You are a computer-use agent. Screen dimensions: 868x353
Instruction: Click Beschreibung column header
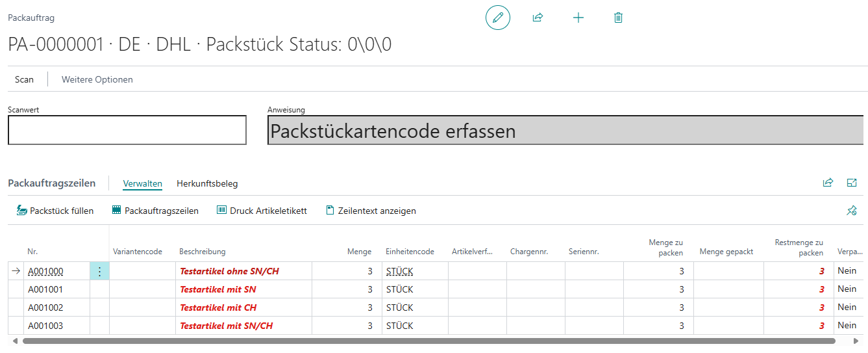[x=202, y=252]
